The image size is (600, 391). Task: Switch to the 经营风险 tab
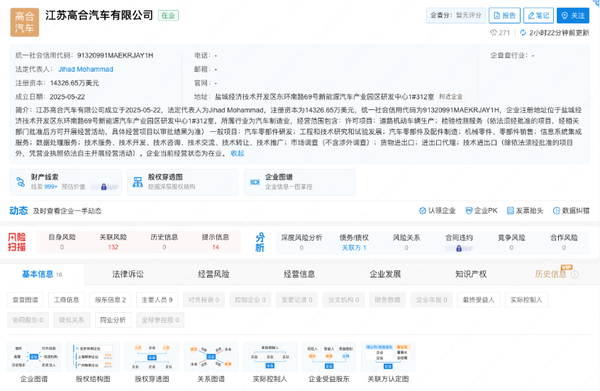tap(214, 274)
